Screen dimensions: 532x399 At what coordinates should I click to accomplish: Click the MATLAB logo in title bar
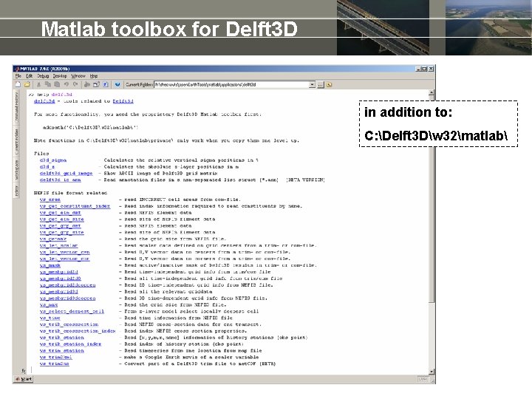coord(16,69)
